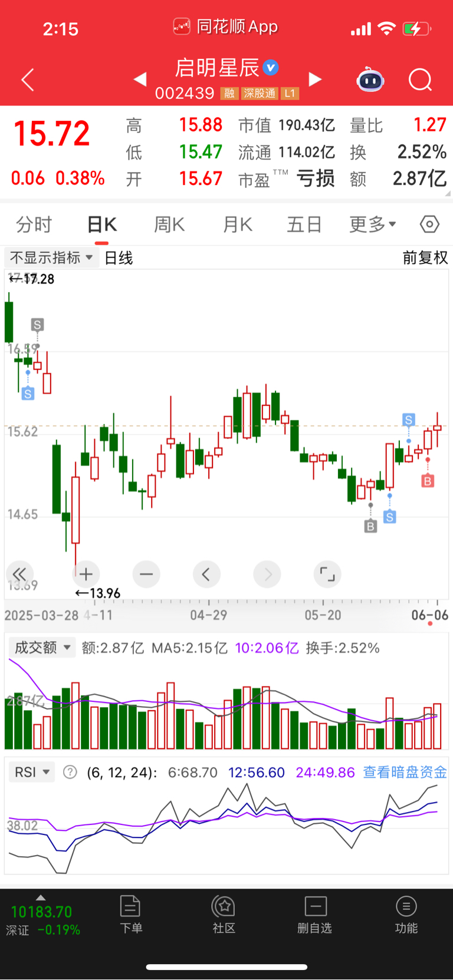Tap the 04-29 date label
The height and width of the screenshot is (980, 453).
208,615
